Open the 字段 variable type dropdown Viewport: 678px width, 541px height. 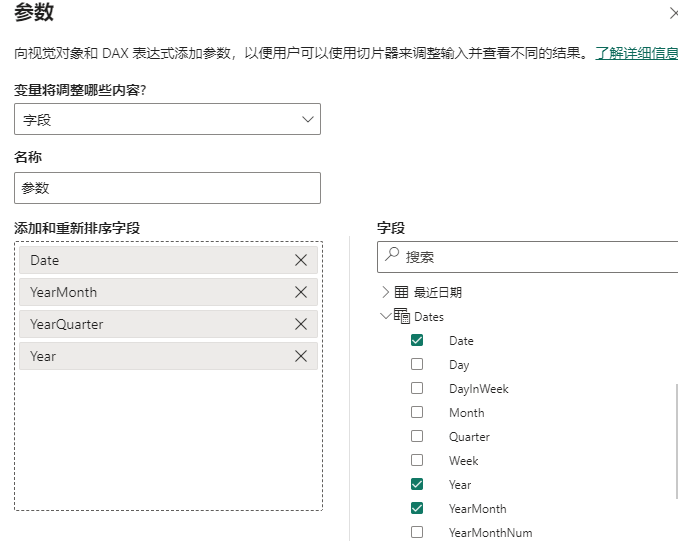167,119
